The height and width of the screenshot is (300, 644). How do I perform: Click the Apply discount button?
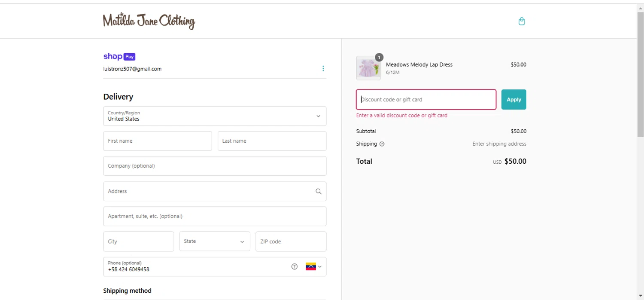click(x=513, y=99)
